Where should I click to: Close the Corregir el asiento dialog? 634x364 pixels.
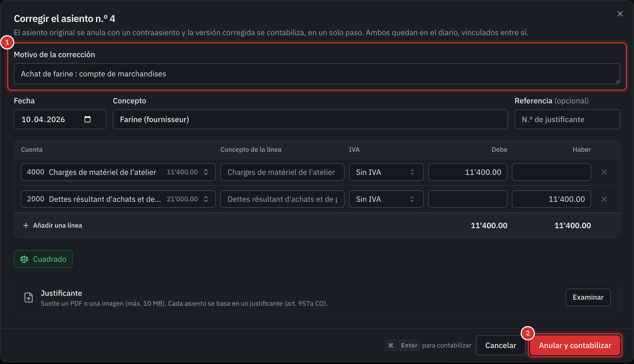(620, 14)
